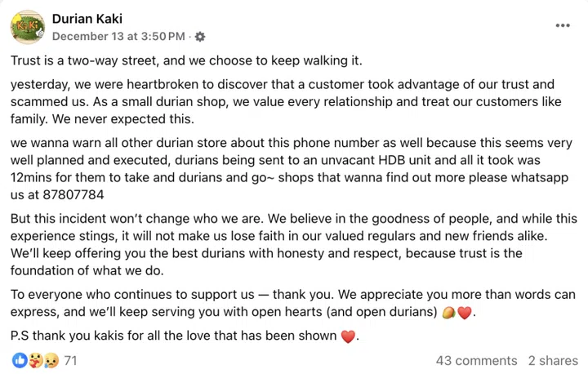The height and width of the screenshot is (374, 588).
Task: View the 71 reactions count list
Action: pyautogui.click(x=70, y=360)
